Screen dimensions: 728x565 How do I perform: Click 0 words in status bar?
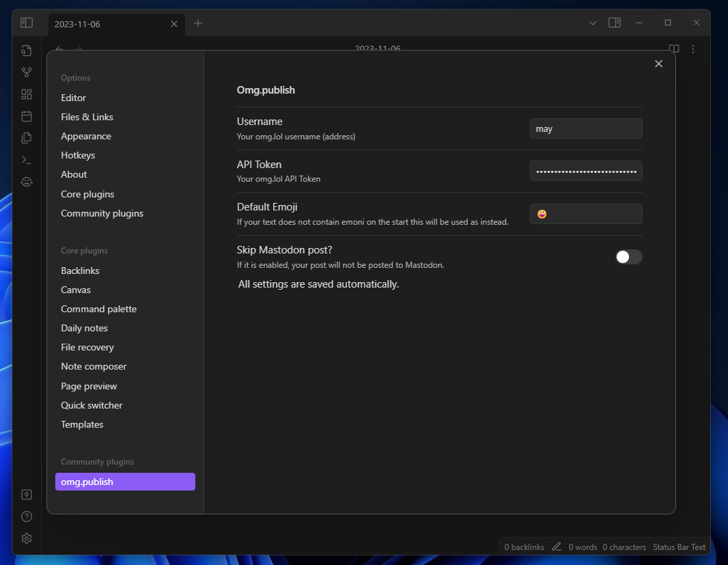pos(583,547)
